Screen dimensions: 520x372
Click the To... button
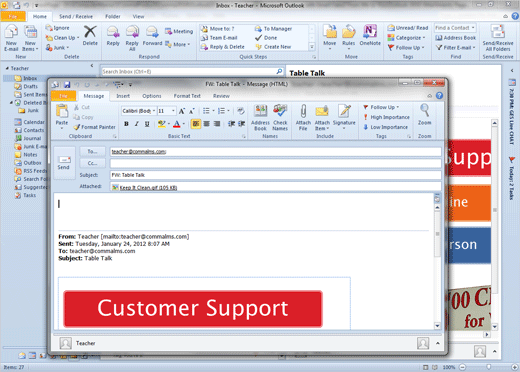(x=92, y=151)
